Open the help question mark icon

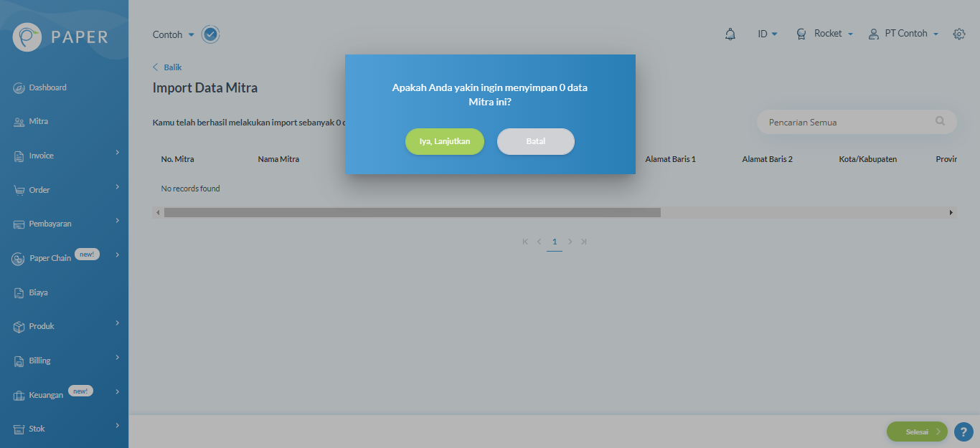[963, 432]
